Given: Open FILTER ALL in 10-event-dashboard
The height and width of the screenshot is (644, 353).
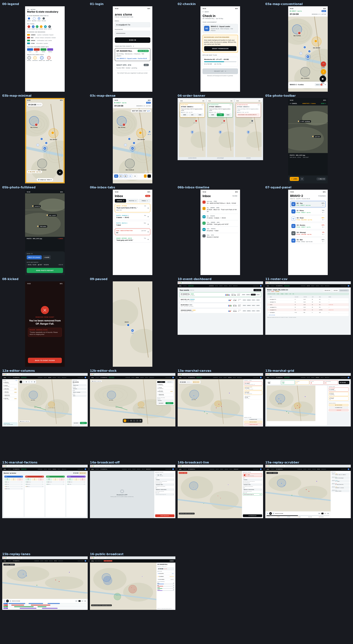Looking at the screenshot, I should pyautogui.click(x=192, y=290).
